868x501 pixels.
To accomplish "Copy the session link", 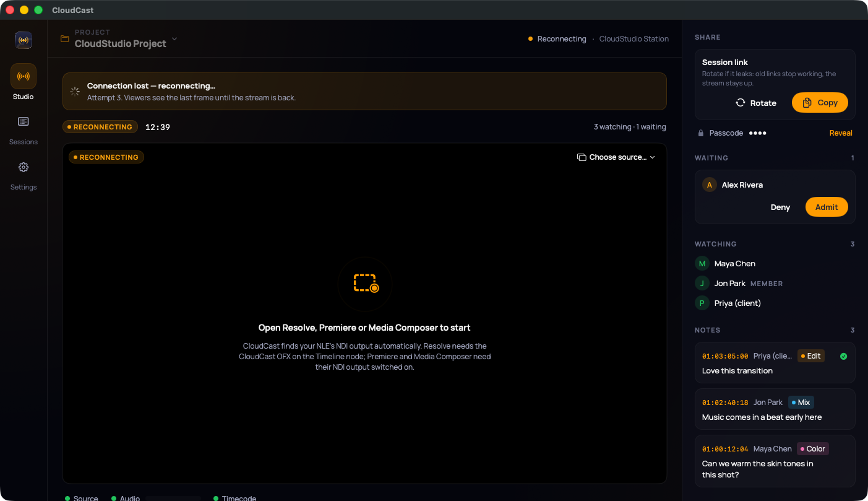I will coord(820,103).
